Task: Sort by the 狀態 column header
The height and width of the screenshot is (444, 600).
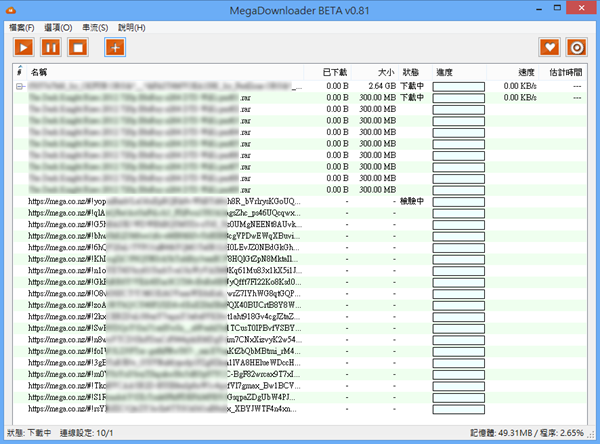Action: [415, 72]
